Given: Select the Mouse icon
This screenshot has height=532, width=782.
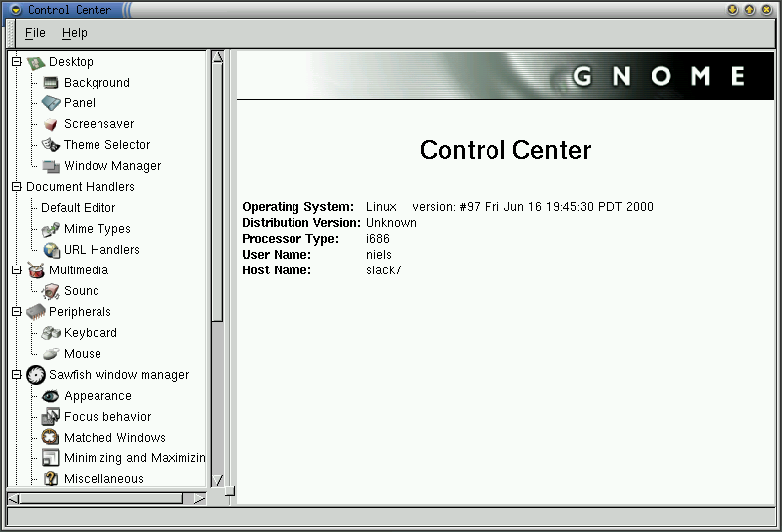Looking at the screenshot, I should tap(51, 354).
